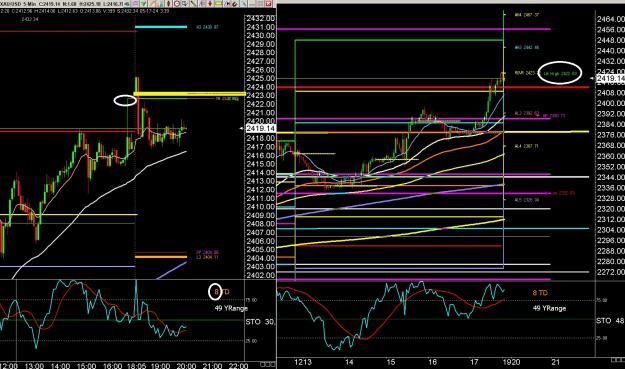Click the 2344.00 price on right scale
625x369 pixels.
point(611,177)
